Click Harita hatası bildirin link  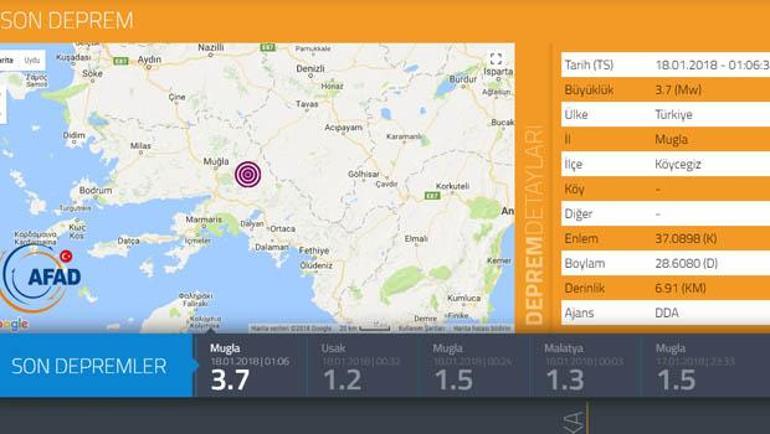pyautogui.click(x=484, y=328)
